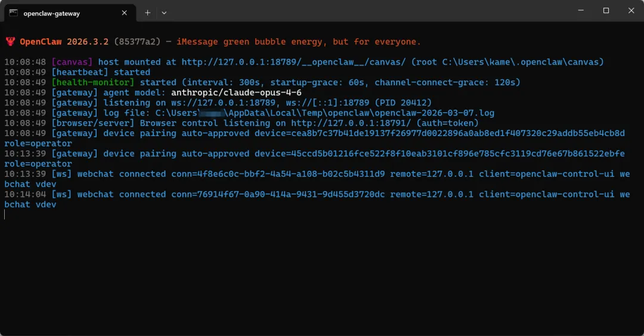Click 'agent model:' label in gateway line
The height and width of the screenshot is (336, 644).
[134, 93]
